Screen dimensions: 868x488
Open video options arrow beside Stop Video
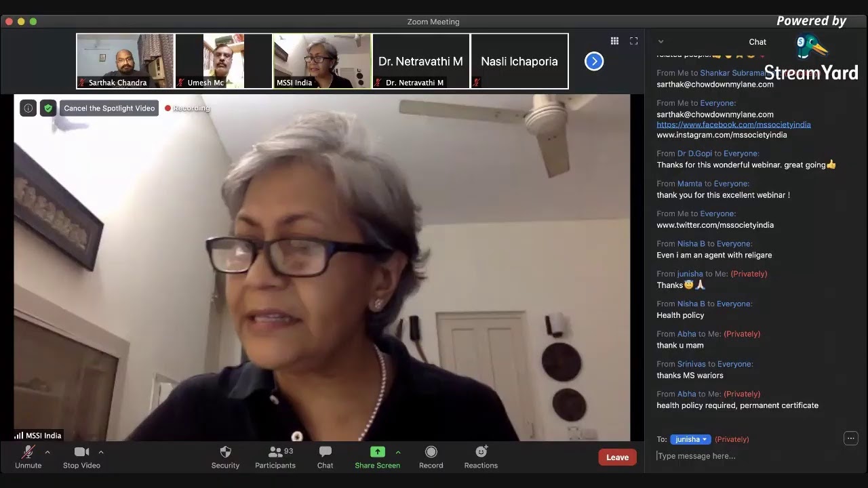pos(101,452)
